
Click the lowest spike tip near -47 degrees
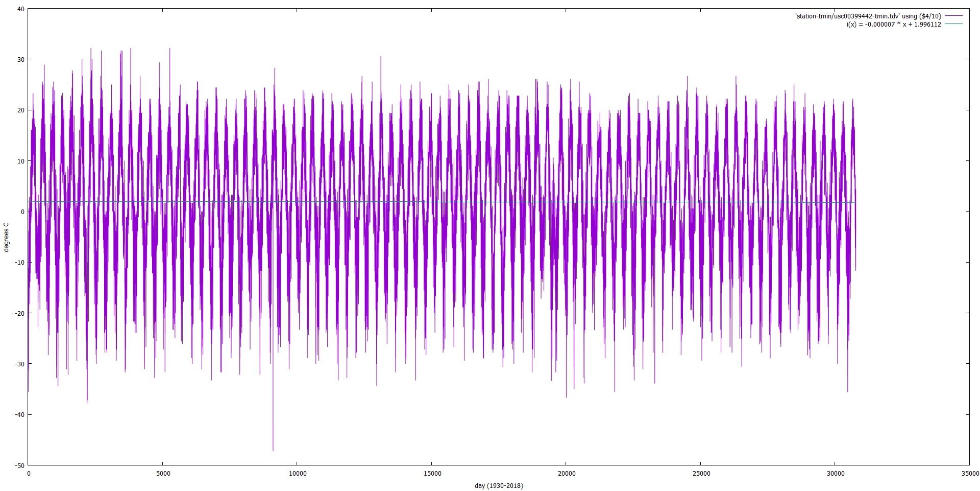273,450
